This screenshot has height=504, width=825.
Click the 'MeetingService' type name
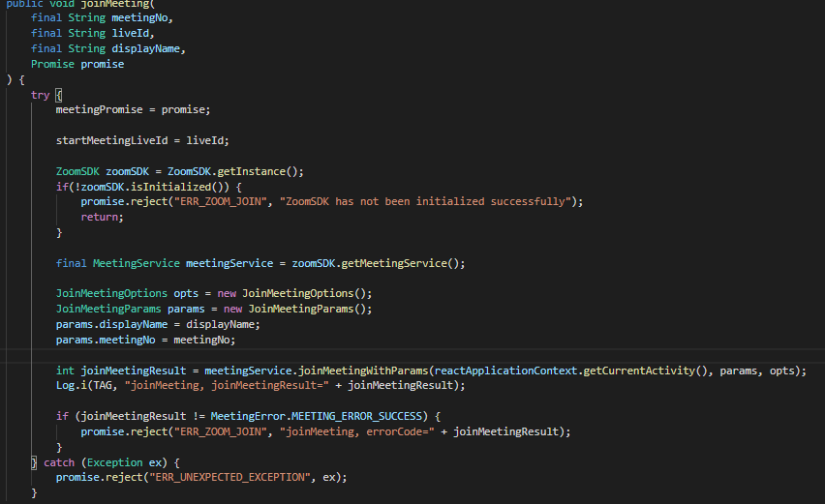[x=137, y=263]
